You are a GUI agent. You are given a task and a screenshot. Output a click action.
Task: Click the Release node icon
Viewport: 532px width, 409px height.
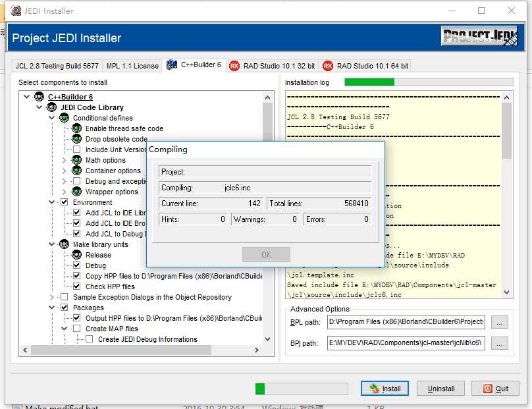click(76, 255)
